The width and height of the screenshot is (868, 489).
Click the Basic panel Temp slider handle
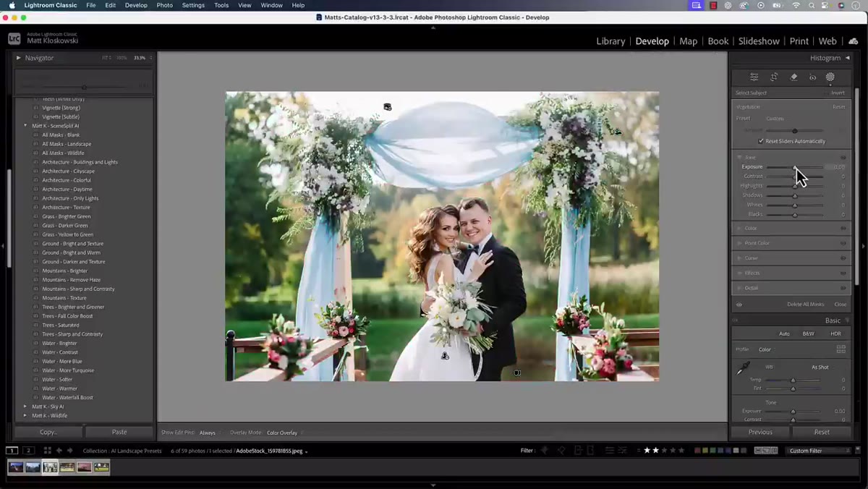click(793, 380)
